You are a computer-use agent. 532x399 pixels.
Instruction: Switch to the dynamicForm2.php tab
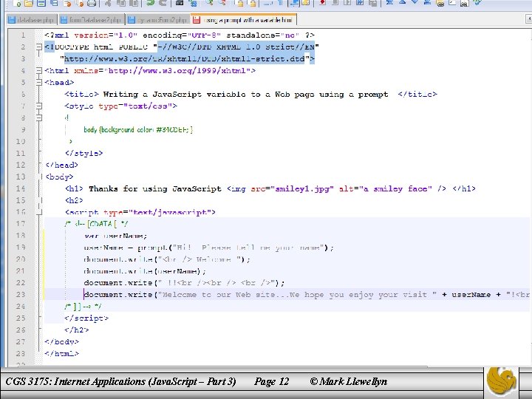158,20
